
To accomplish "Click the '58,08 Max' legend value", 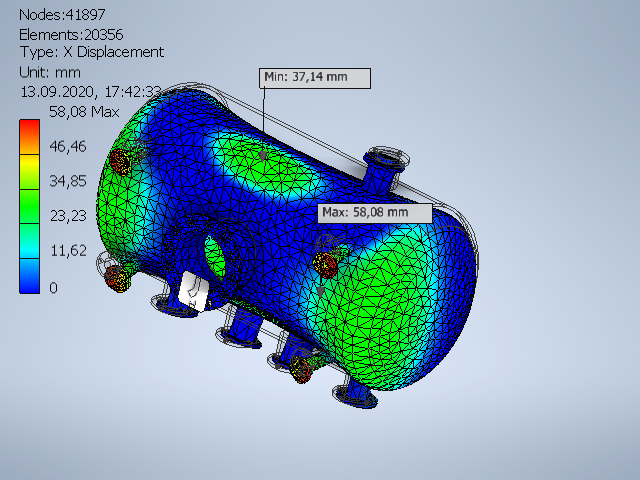I will (84, 112).
